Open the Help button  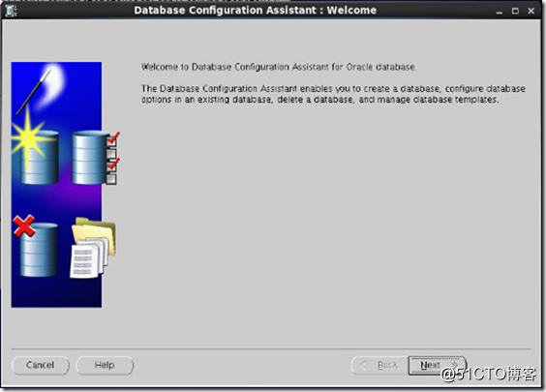pyautogui.click(x=105, y=365)
